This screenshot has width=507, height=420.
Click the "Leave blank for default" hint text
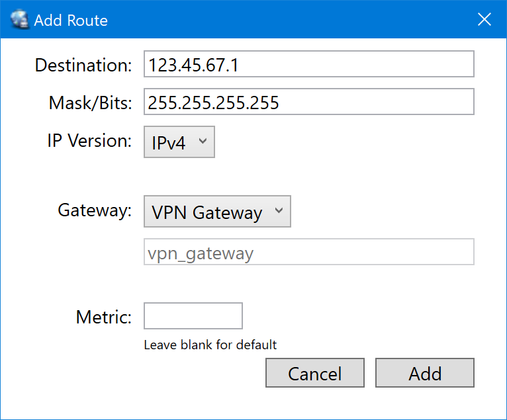pyautogui.click(x=210, y=345)
